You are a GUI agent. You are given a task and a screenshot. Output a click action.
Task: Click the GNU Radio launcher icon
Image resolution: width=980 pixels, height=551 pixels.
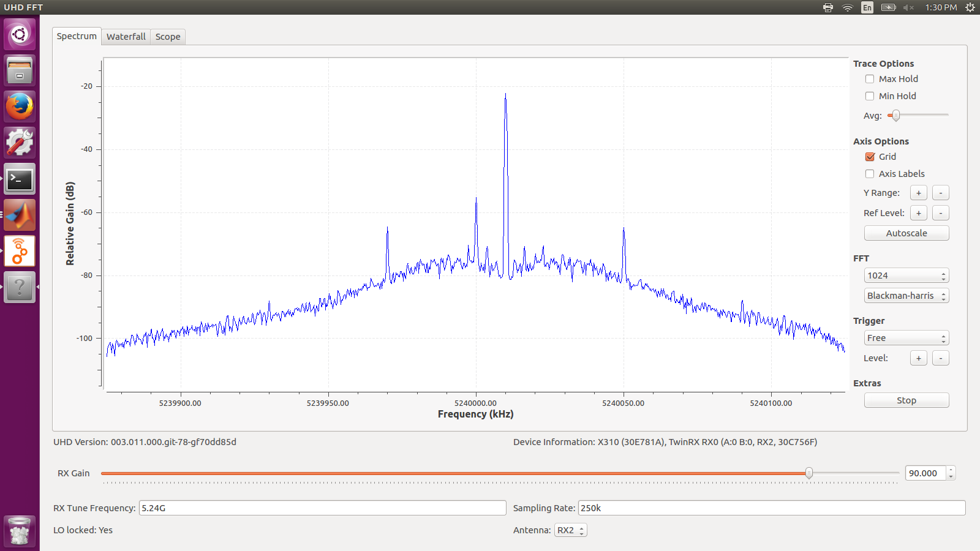click(x=20, y=252)
